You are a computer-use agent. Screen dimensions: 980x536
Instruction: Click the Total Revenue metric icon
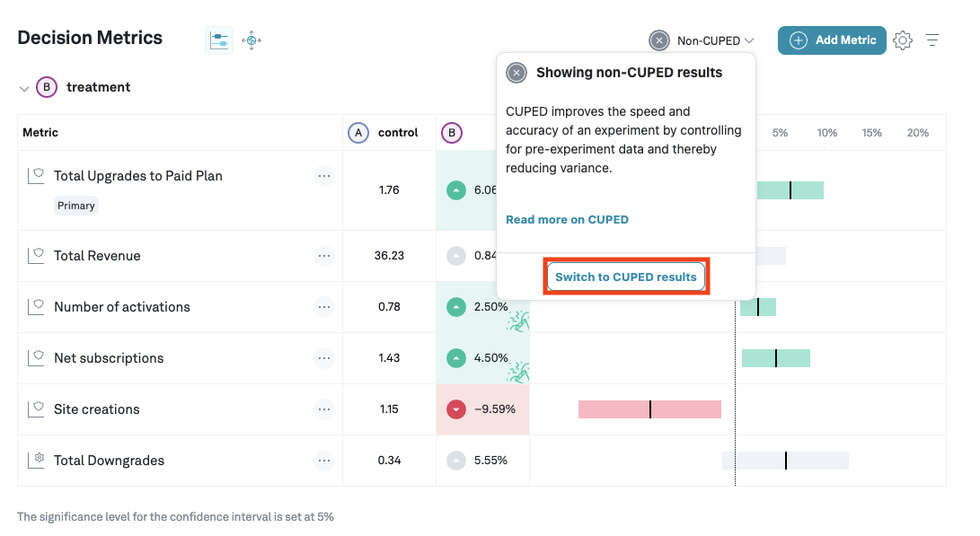pos(36,256)
